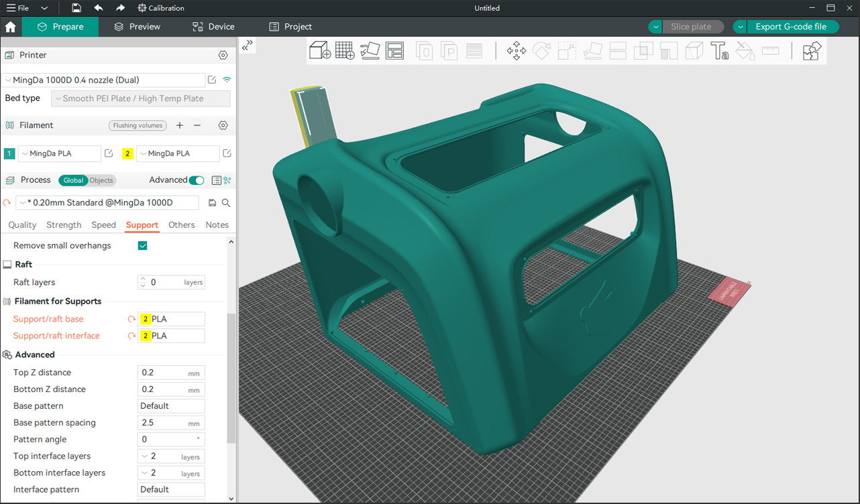Click filament 1 teal color swatch
The height and width of the screenshot is (504, 860).
click(9, 153)
